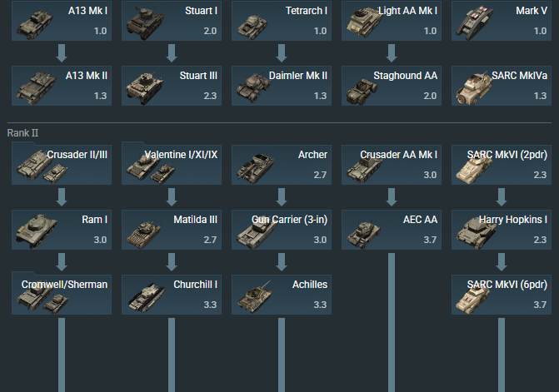Click the Stuart I tank thumbnail

click(145, 22)
